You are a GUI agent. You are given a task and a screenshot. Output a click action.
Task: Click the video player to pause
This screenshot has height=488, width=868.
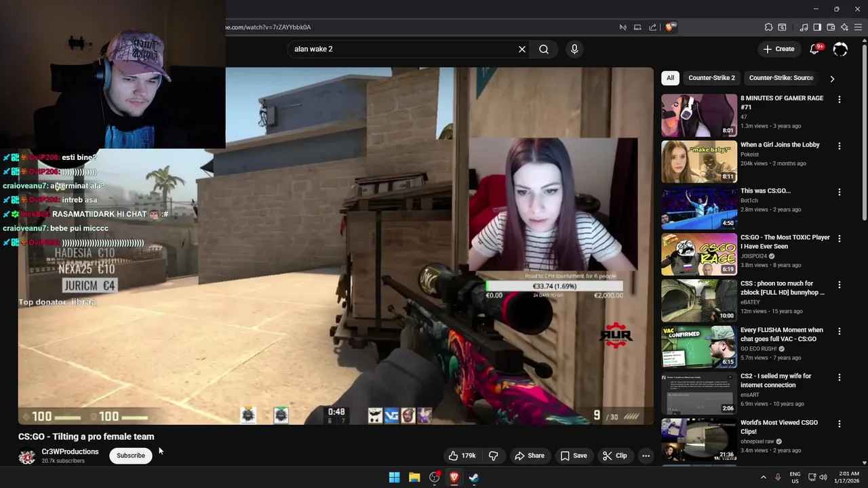[x=336, y=245]
